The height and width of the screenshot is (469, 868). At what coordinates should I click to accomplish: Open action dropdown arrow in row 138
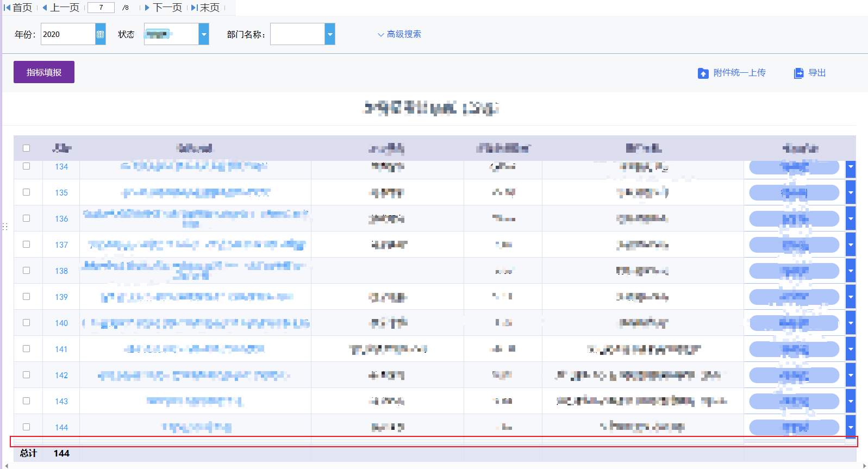[x=851, y=271]
